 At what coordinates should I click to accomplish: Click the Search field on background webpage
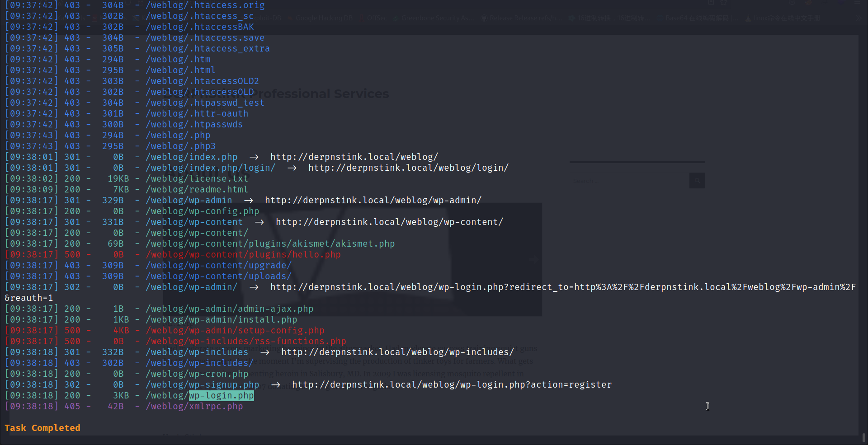(629, 181)
